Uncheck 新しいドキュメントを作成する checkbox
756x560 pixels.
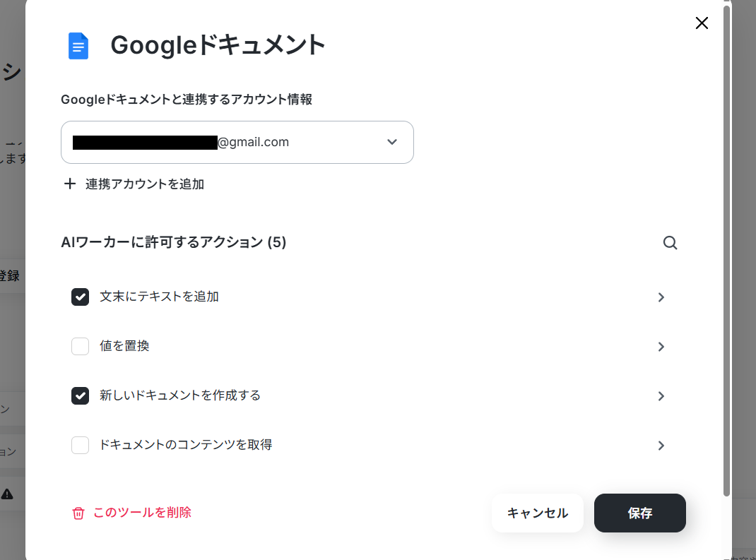(x=80, y=395)
